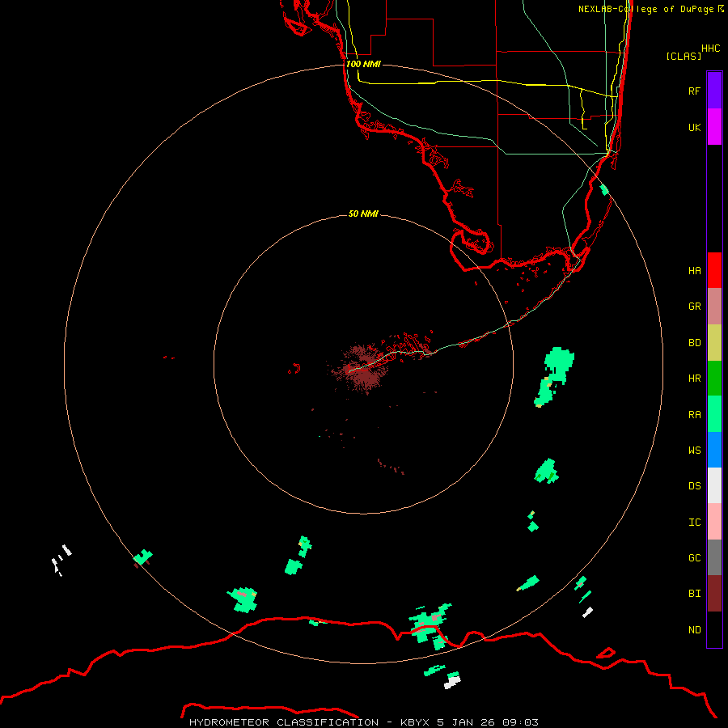Image resolution: width=728 pixels, height=728 pixels.
Task: Click the GC legend label
Action: (694, 558)
